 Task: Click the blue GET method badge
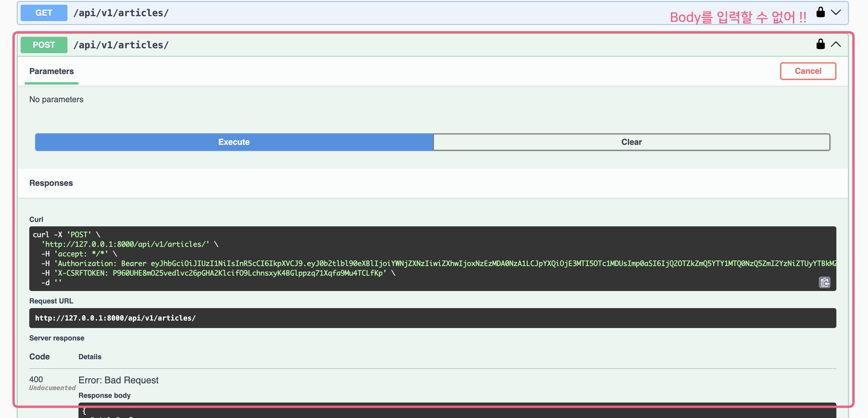44,13
